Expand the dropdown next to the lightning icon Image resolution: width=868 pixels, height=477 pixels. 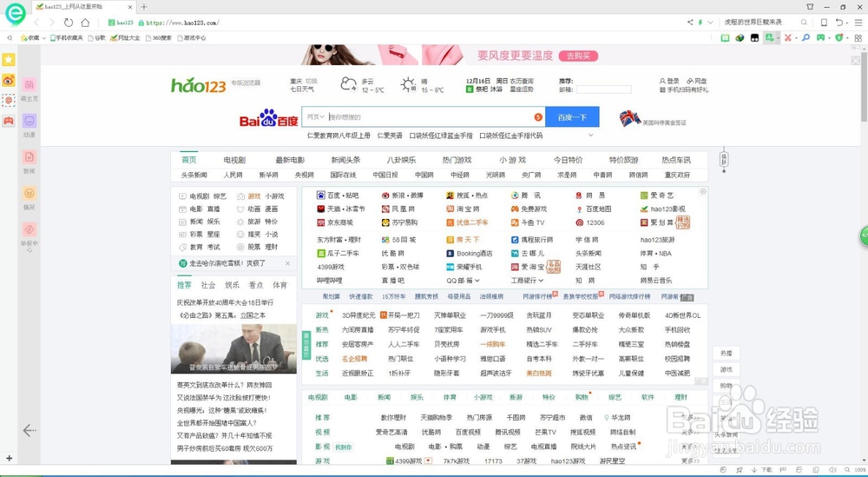709,23
